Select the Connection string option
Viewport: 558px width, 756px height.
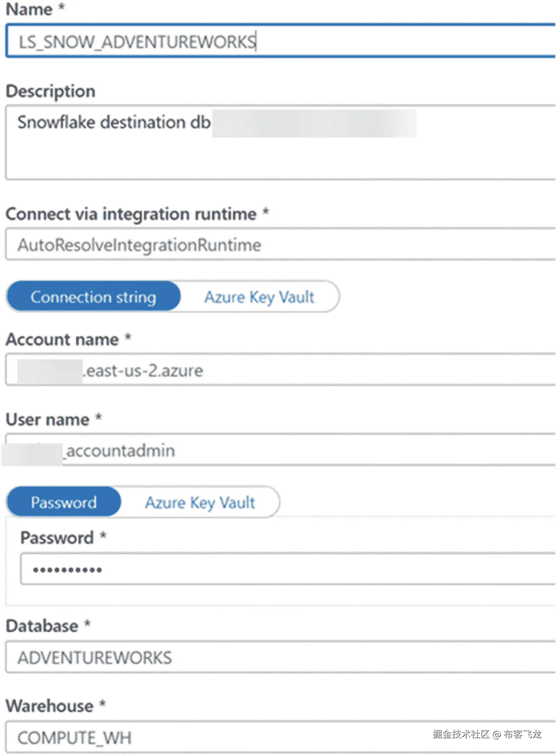click(x=93, y=297)
